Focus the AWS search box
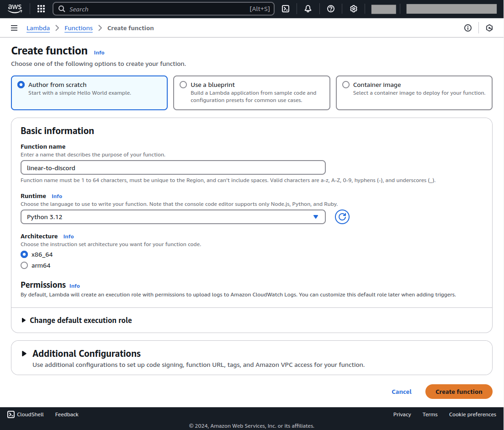This screenshot has width=504, height=430. click(164, 9)
